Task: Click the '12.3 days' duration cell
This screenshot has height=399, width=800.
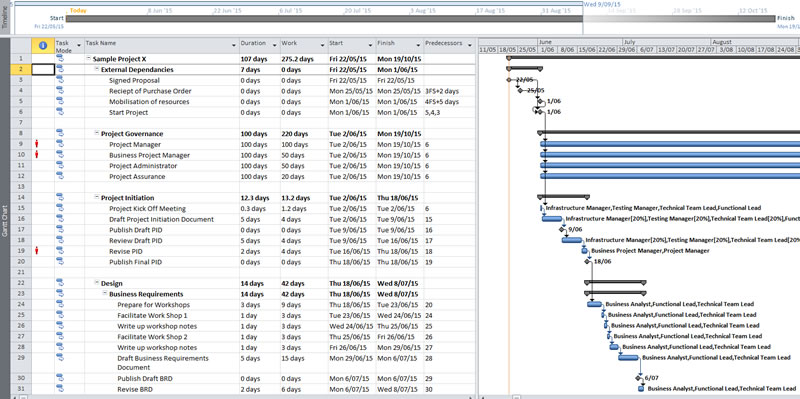Action: (x=255, y=197)
